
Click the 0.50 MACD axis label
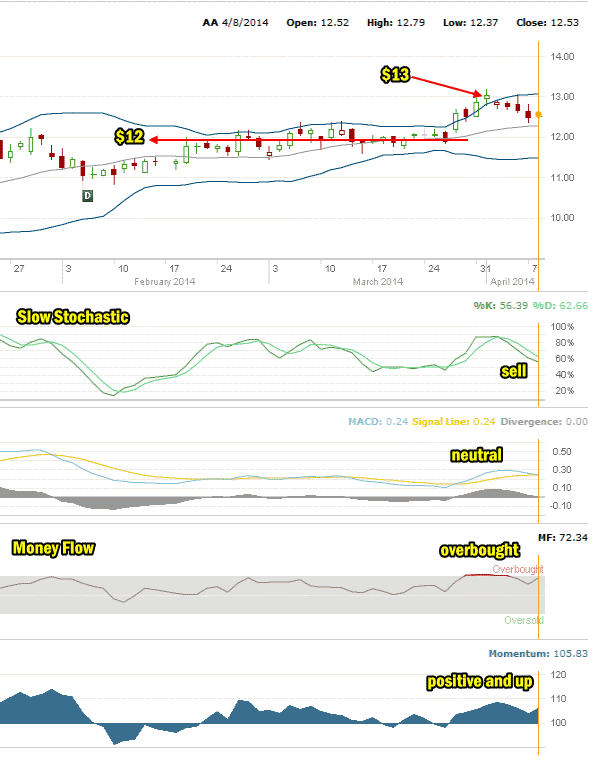[x=562, y=452]
